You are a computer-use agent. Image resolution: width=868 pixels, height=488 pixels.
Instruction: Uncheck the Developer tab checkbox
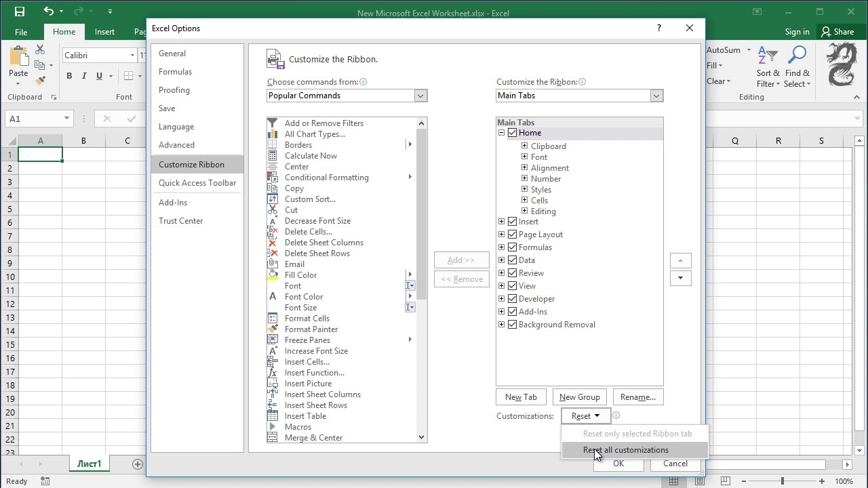(x=512, y=299)
